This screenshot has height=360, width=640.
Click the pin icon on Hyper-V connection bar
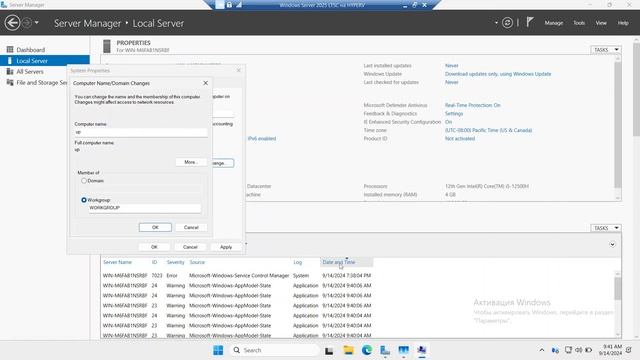tap(220, 5)
